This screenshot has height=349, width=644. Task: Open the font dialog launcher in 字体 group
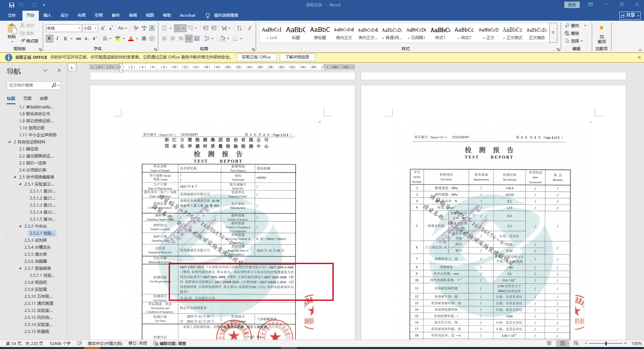(156, 49)
